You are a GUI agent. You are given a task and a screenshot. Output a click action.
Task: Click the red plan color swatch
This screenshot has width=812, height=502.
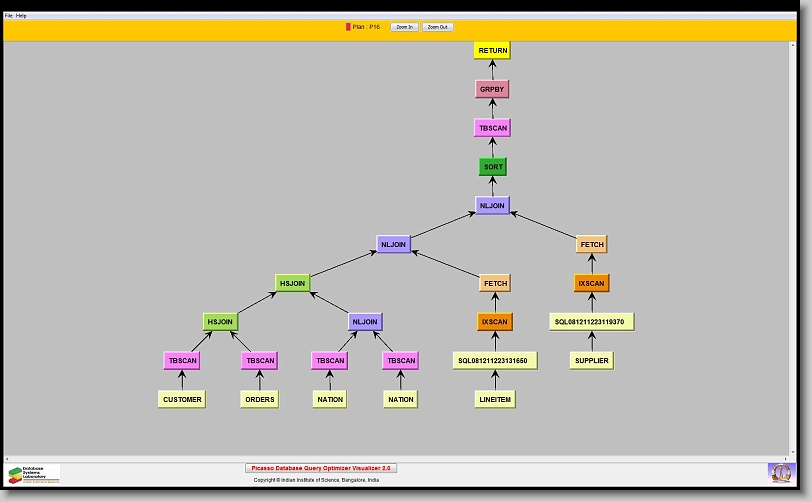348,27
